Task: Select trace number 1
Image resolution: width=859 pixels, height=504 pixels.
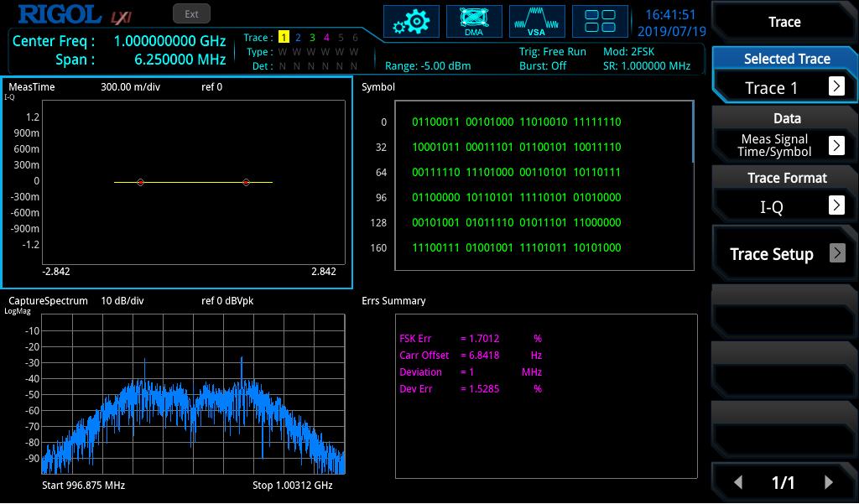Action: pos(284,37)
